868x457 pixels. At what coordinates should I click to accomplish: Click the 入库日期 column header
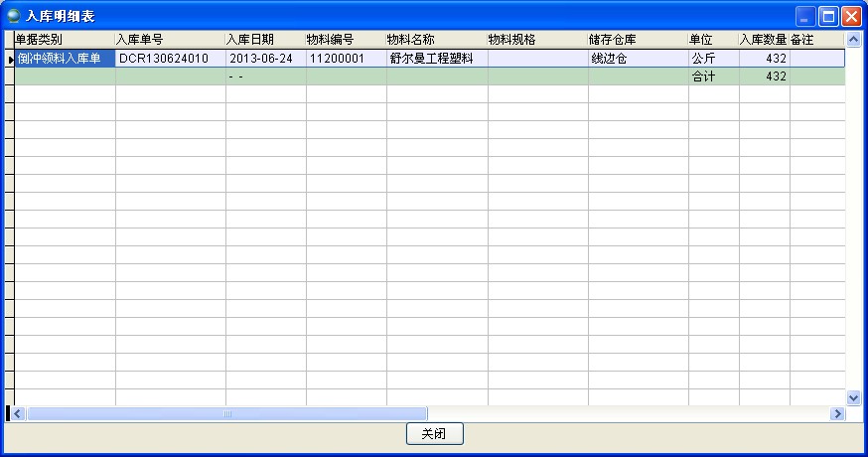[x=265, y=40]
